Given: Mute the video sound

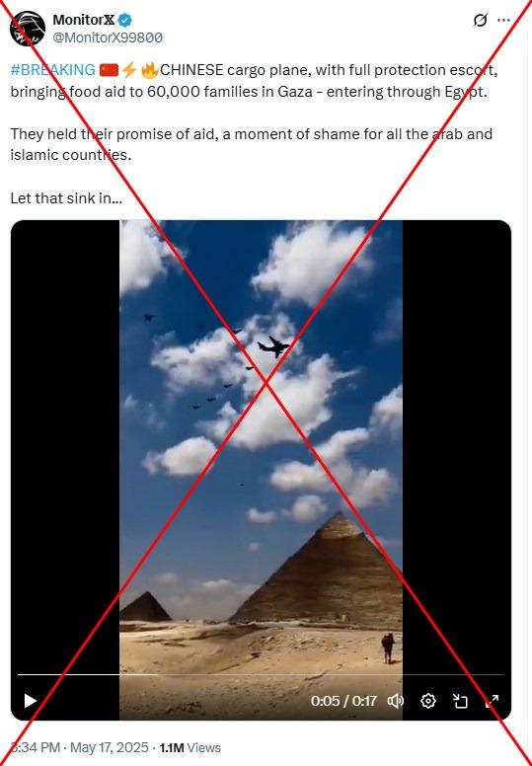Looking at the screenshot, I should [x=395, y=701].
